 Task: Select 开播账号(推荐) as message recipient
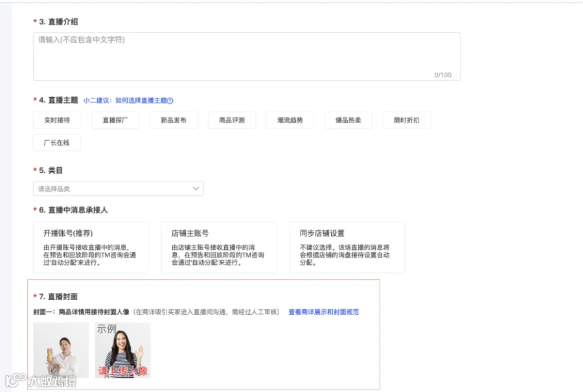tap(91, 248)
